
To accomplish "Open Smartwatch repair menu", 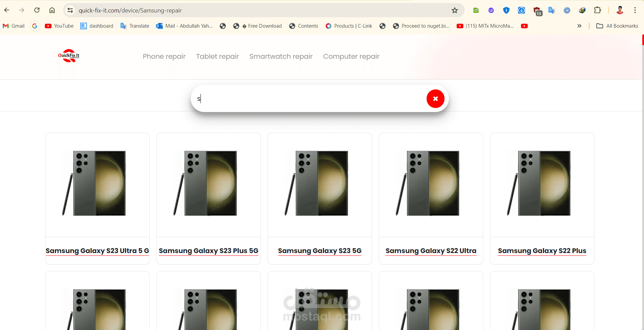I will 281,56.
